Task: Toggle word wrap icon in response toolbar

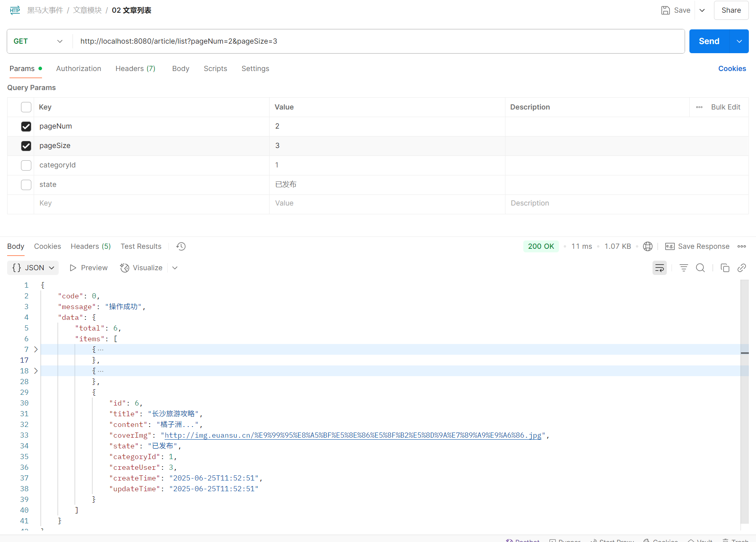Action: pos(659,268)
